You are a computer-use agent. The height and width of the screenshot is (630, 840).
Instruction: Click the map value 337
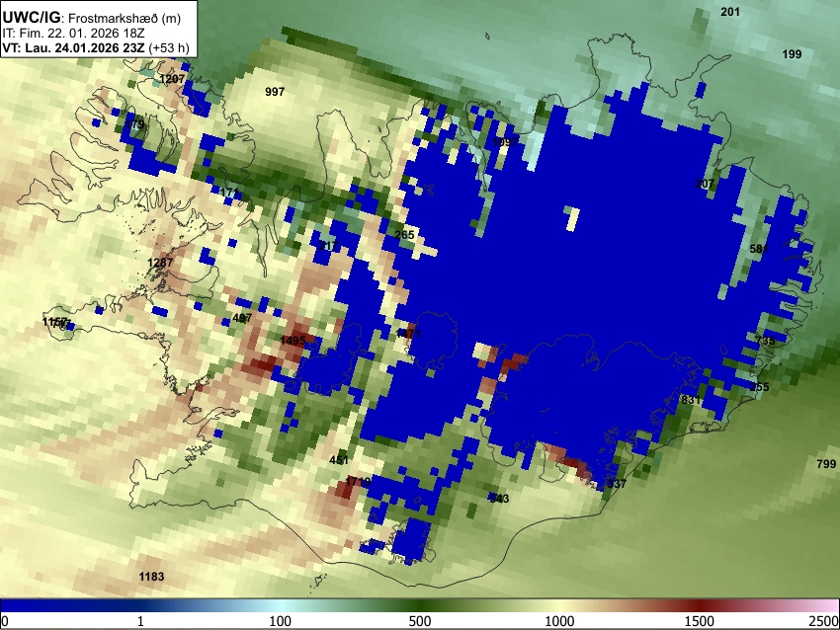click(x=616, y=484)
